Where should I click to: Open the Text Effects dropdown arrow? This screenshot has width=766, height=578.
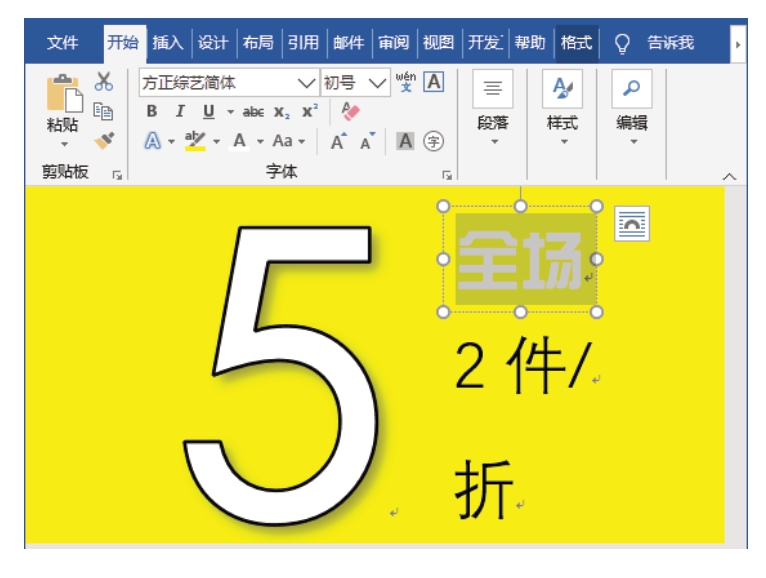pos(171,142)
